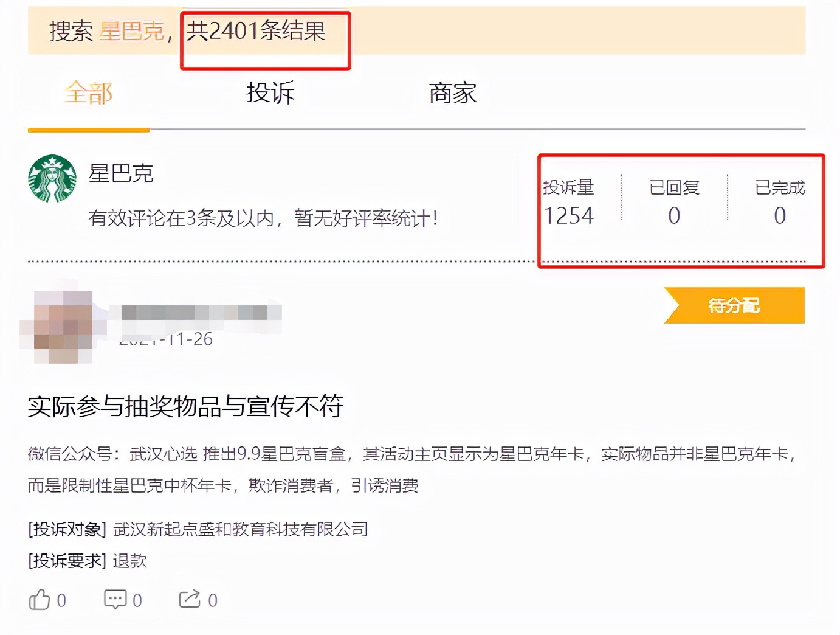
Task: Click the 共2401条结果 results total
Action: point(256,34)
